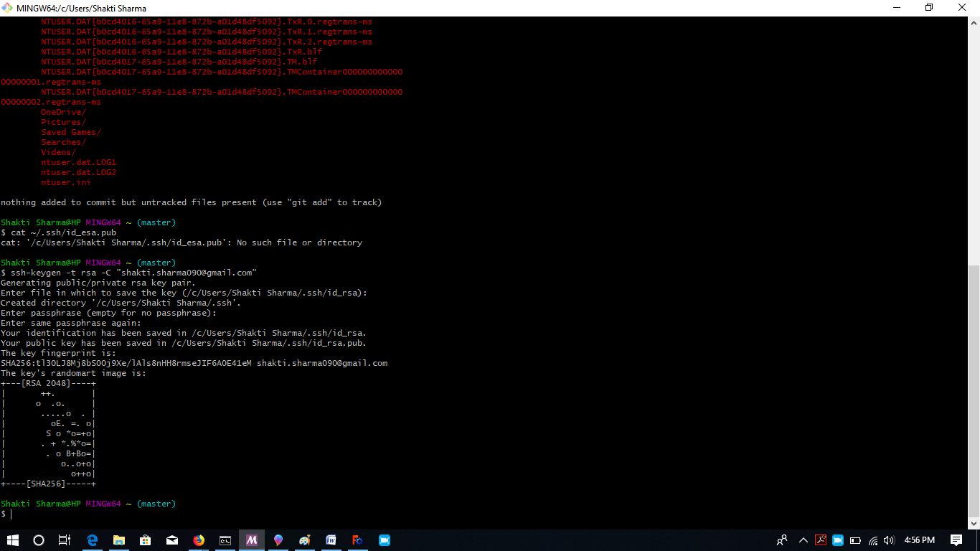Open Cortana search circle in taskbar
This screenshot has width=980, height=551.
point(39,540)
